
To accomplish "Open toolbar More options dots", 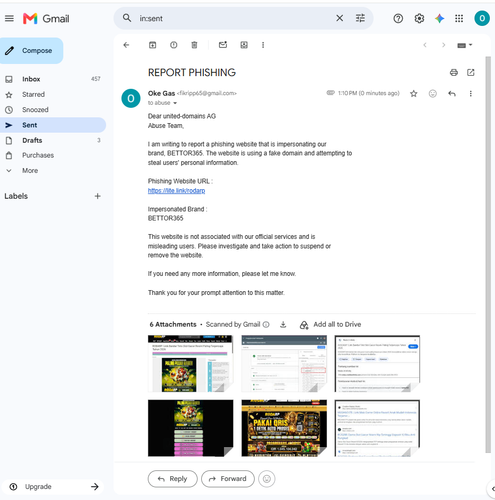I will pyautogui.click(x=263, y=45).
